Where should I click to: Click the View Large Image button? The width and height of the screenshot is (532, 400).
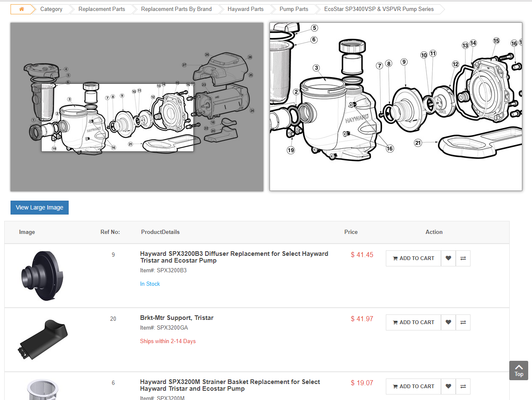pyautogui.click(x=40, y=207)
